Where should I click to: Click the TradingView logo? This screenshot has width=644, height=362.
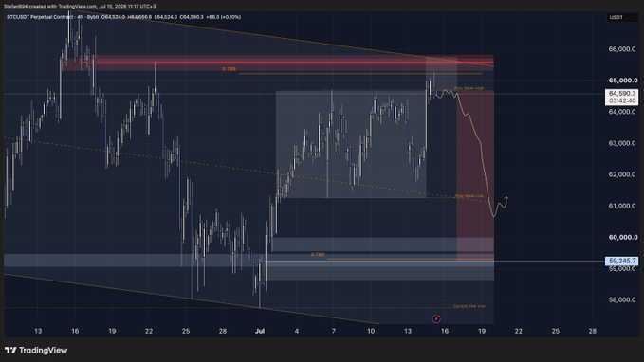(x=36, y=350)
